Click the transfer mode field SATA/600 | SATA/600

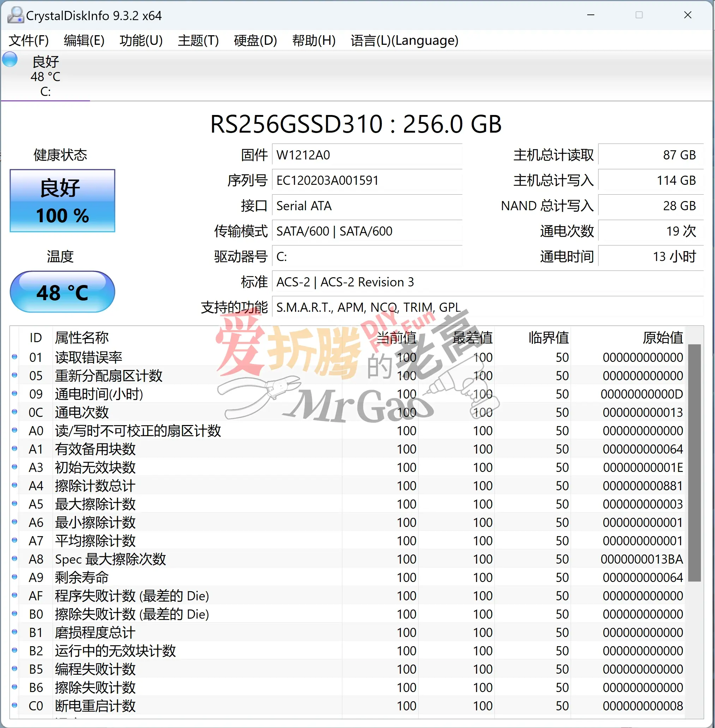coord(367,231)
